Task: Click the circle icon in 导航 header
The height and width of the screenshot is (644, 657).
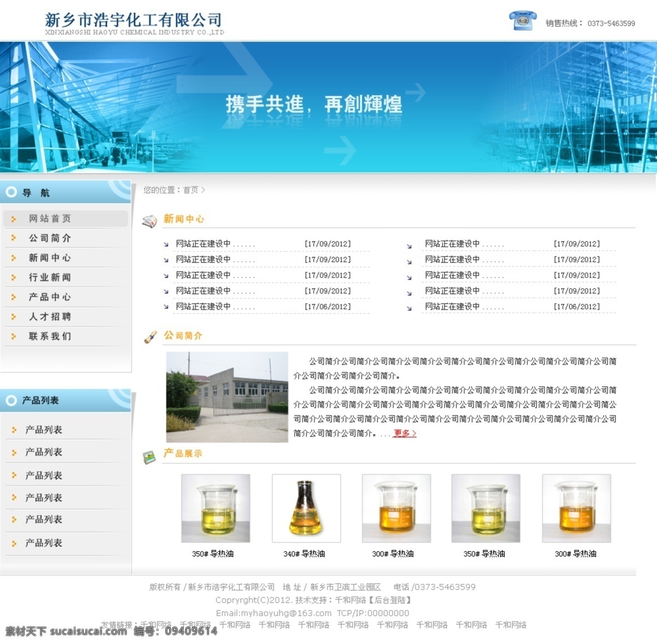Action: tap(11, 192)
